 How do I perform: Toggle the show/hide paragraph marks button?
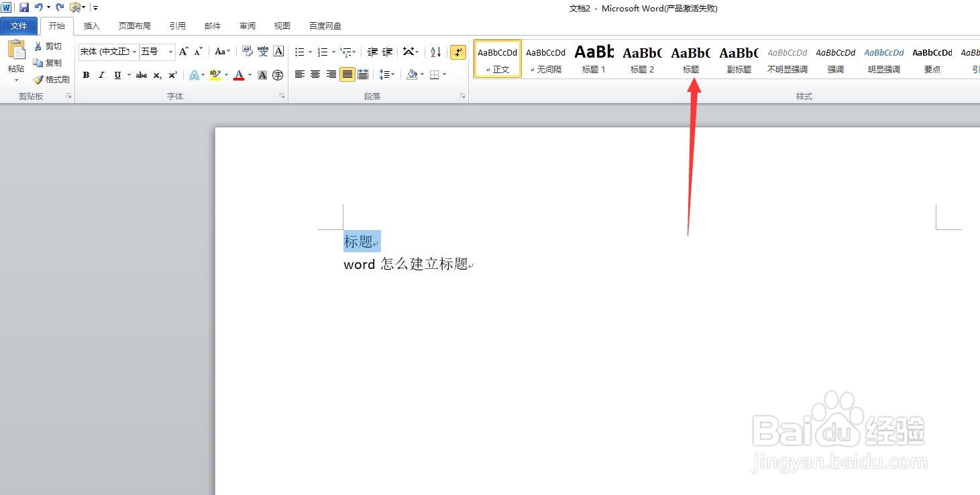click(458, 51)
